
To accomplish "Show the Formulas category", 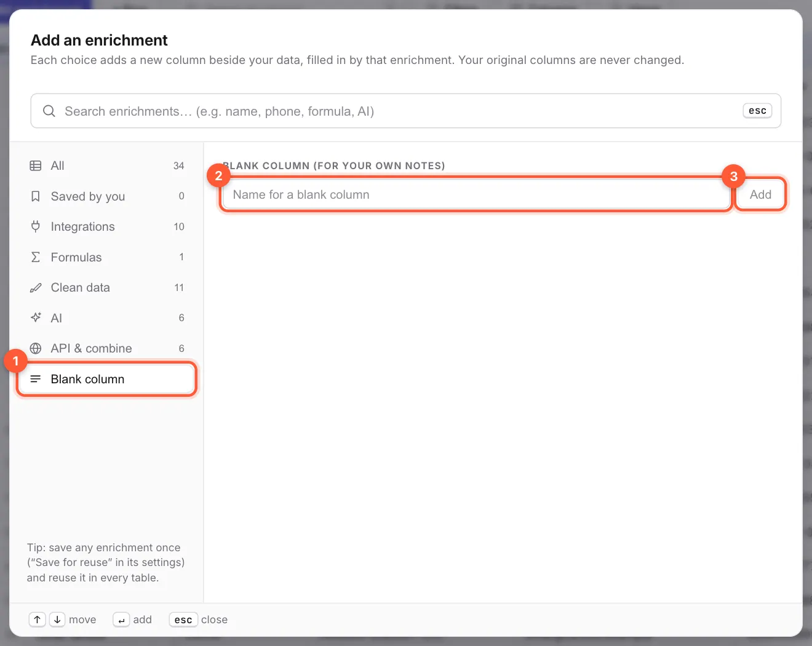I will 107,257.
